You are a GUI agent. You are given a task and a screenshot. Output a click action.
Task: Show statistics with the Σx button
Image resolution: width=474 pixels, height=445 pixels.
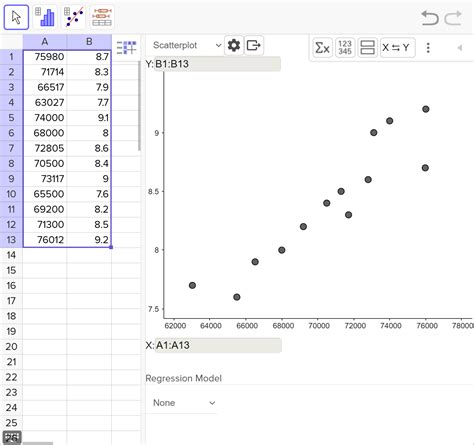322,48
